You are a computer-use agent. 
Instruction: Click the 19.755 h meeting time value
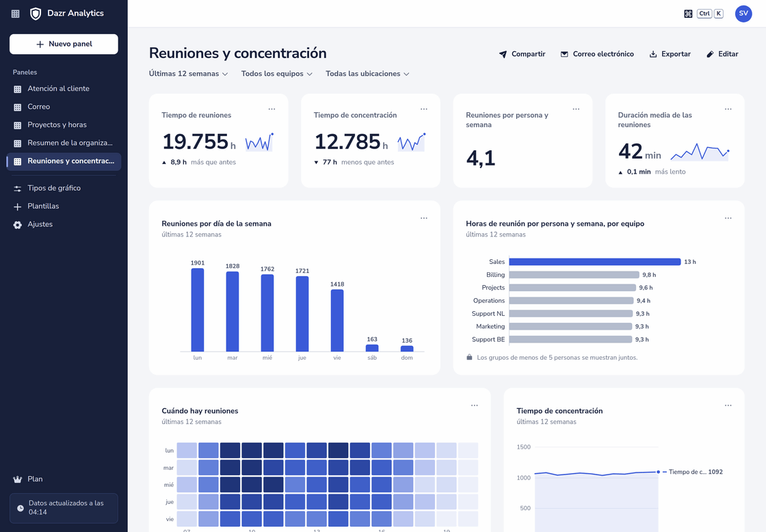coord(199,142)
